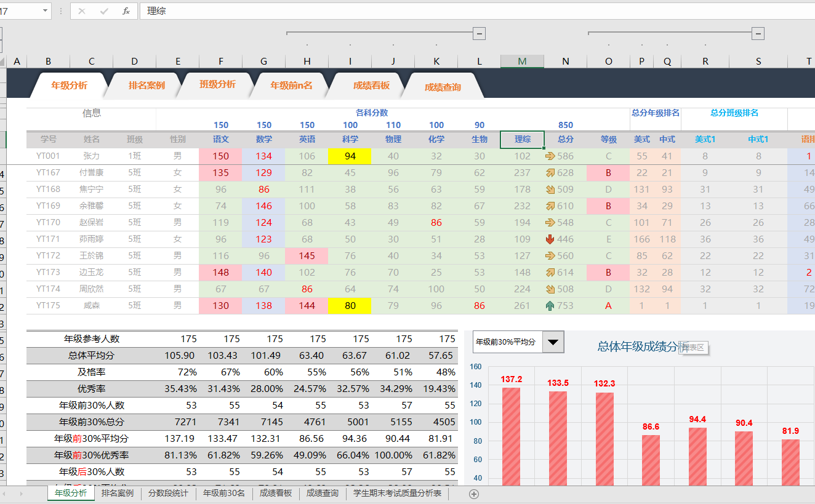
Task: Add a new sheet with the plus icon
Action: [474, 494]
